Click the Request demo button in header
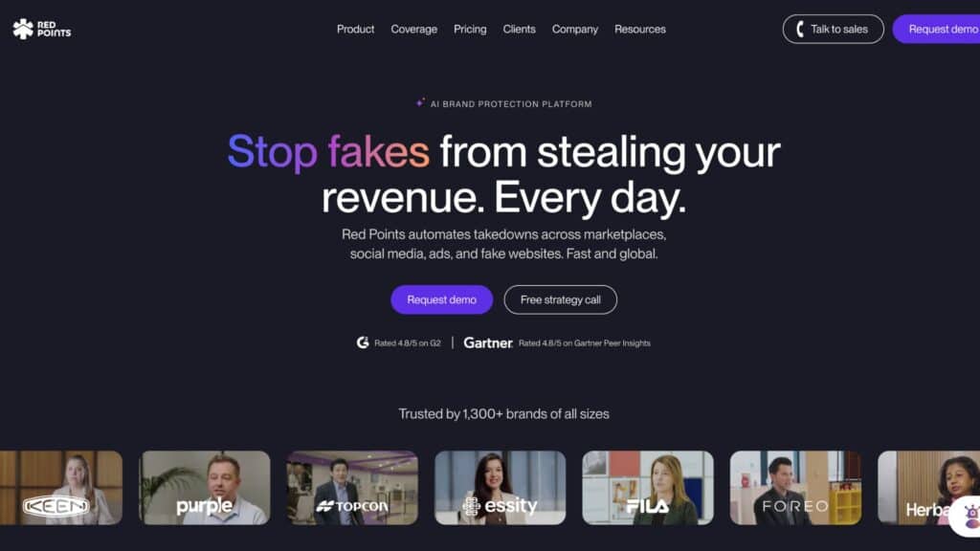The image size is (980, 551). (936, 29)
